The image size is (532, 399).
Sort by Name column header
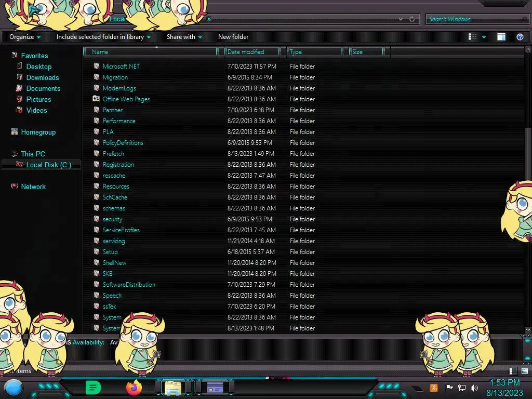click(151, 51)
